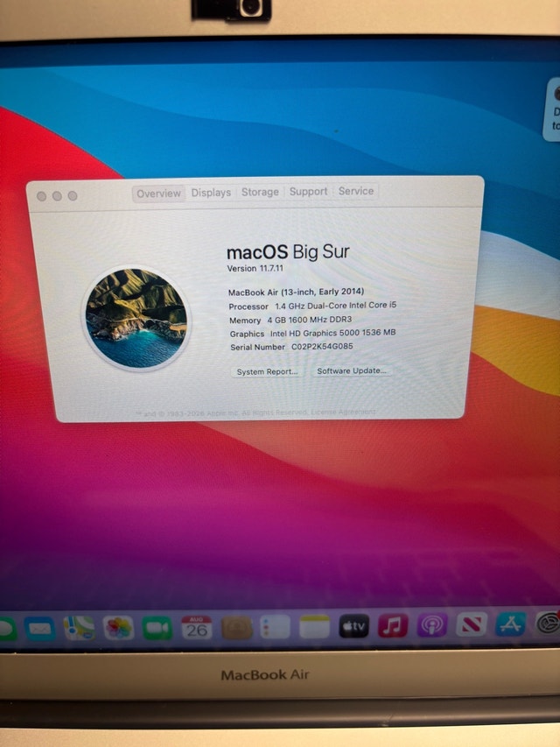Click the System Report button
The height and width of the screenshot is (747, 560).
(x=268, y=371)
